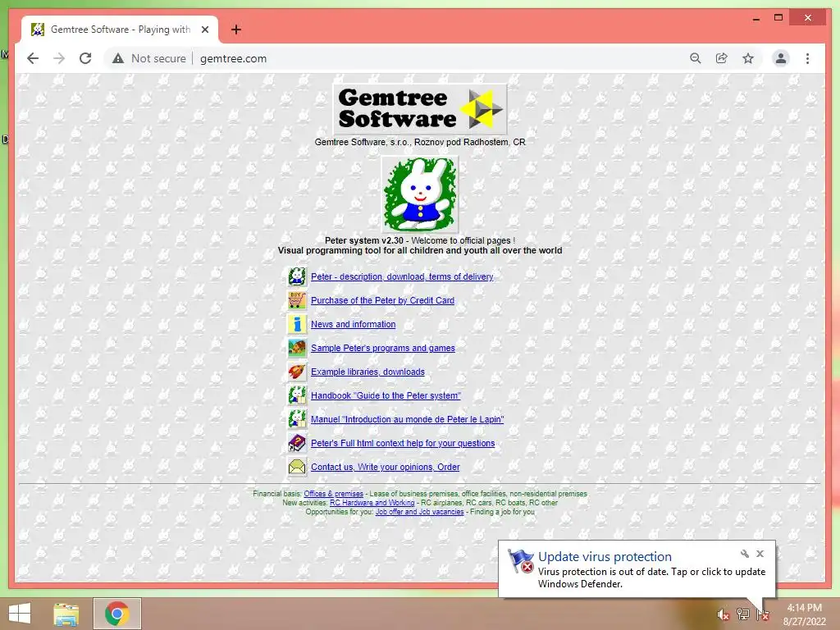The image size is (840, 630).
Task: Open Sample Peter's programs and games
Action: click(382, 348)
